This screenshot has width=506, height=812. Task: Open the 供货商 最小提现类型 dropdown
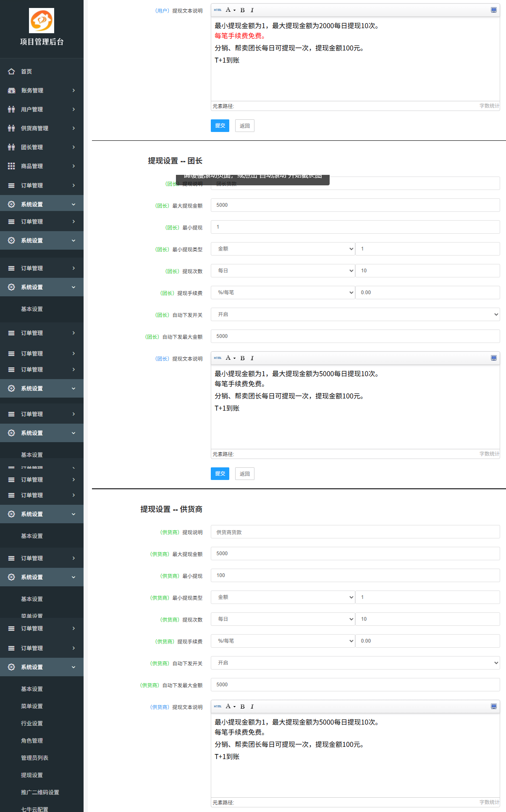(x=283, y=597)
